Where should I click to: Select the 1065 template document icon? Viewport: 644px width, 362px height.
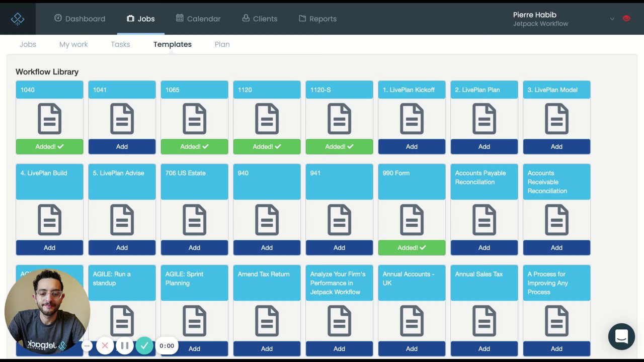pyautogui.click(x=194, y=119)
